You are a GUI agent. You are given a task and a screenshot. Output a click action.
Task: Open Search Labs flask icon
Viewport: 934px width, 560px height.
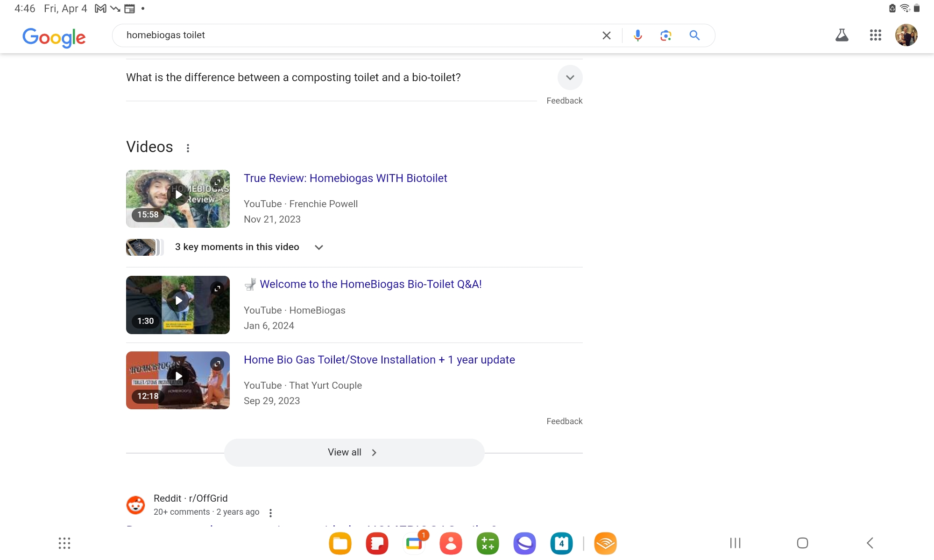click(x=842, y=35)
